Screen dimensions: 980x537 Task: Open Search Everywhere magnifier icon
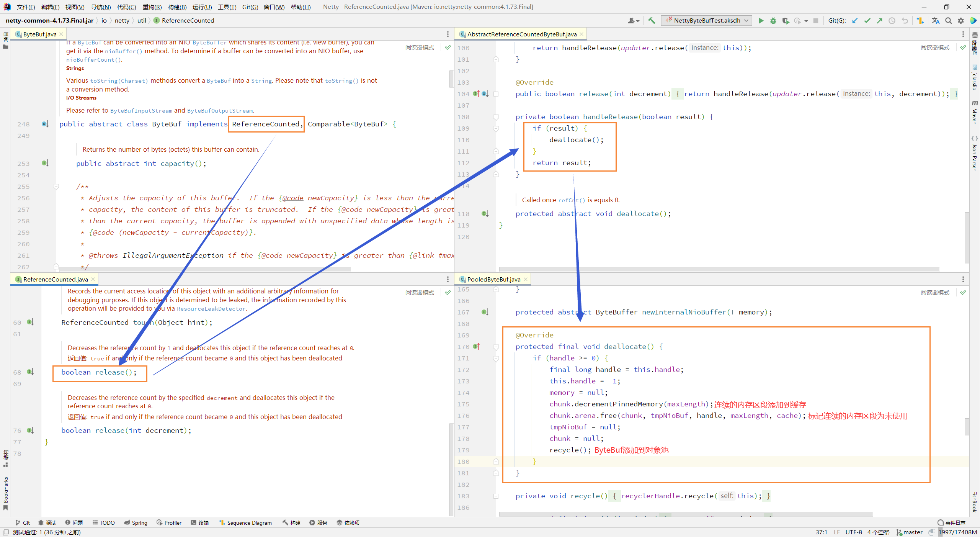[948, 21]
